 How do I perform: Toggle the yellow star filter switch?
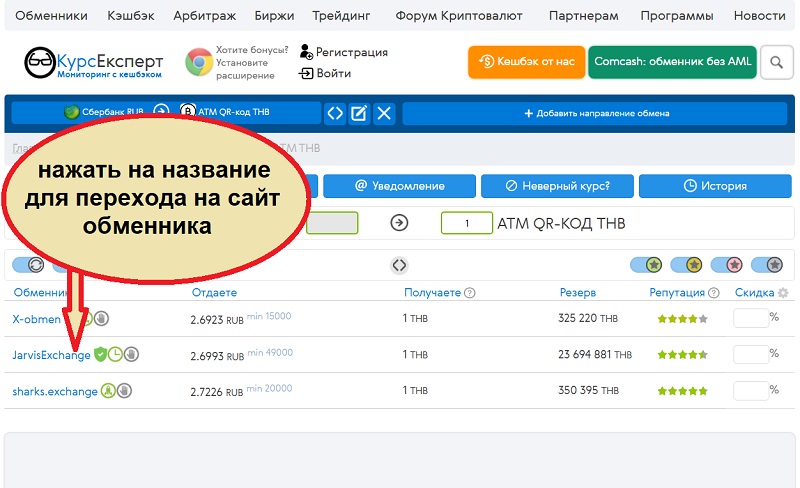pos(686,265)
